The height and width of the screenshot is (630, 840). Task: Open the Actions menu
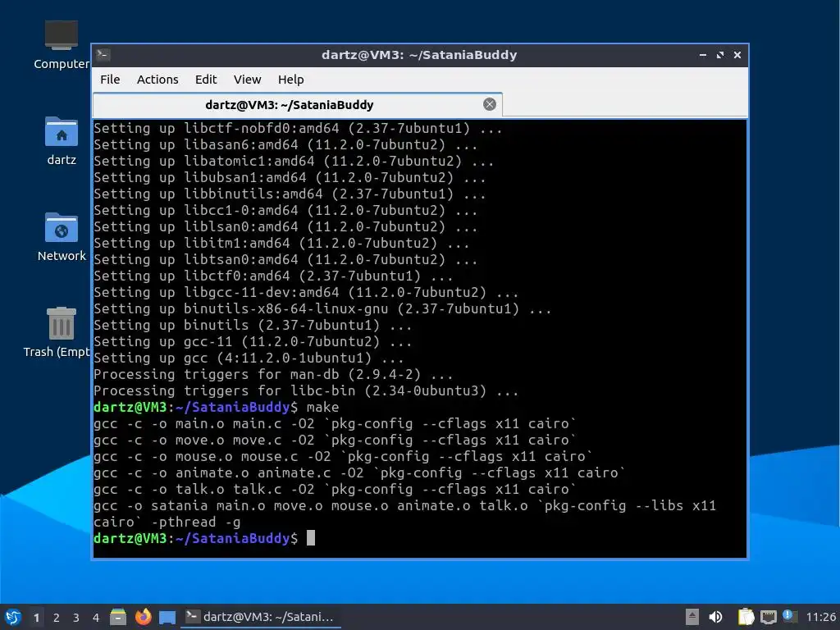click(x=157, y=80)
